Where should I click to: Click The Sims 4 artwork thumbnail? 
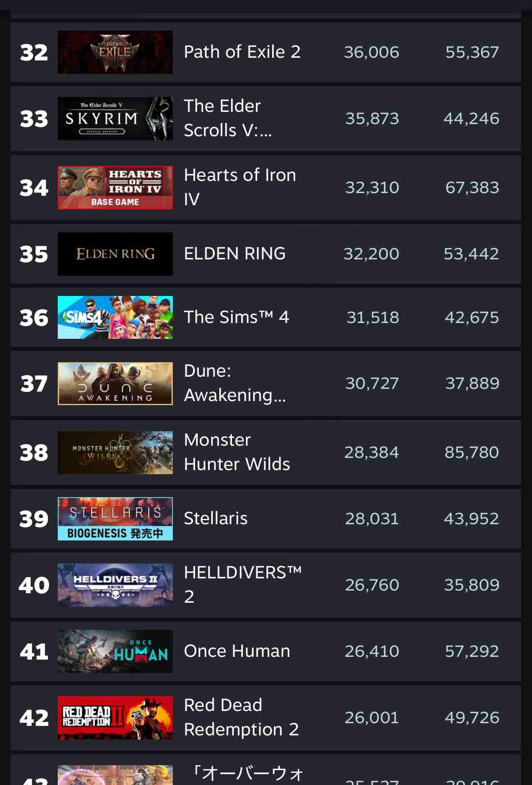115,318
